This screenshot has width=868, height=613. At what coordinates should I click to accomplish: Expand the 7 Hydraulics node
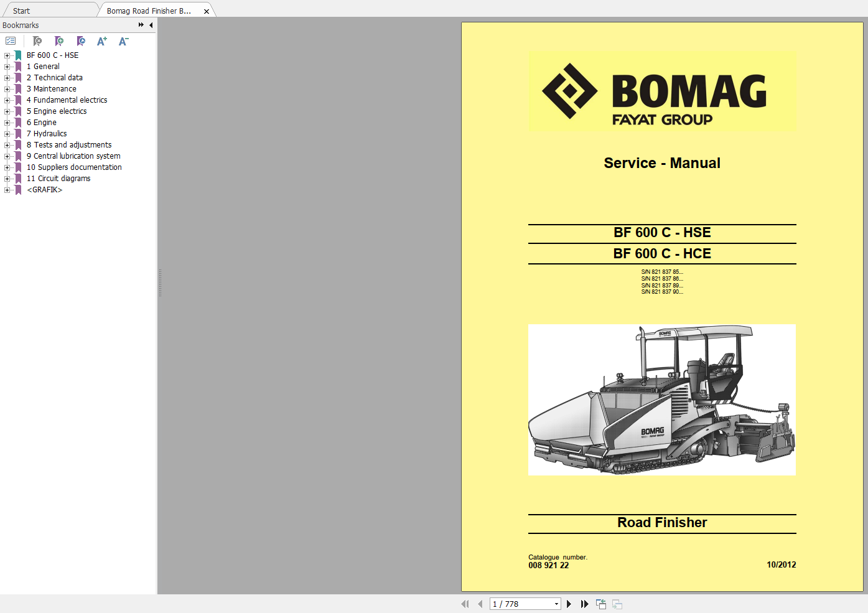[x=7, y=134]
